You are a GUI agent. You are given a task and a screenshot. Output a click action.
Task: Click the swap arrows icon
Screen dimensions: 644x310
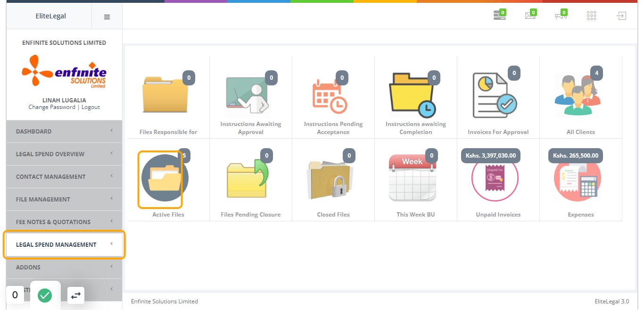[75, 295]
